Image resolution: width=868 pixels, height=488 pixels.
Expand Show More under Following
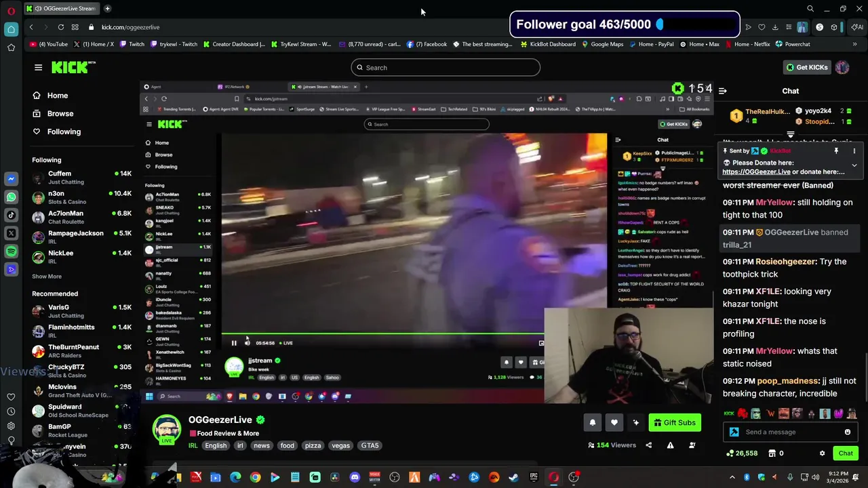pos(47,277)
